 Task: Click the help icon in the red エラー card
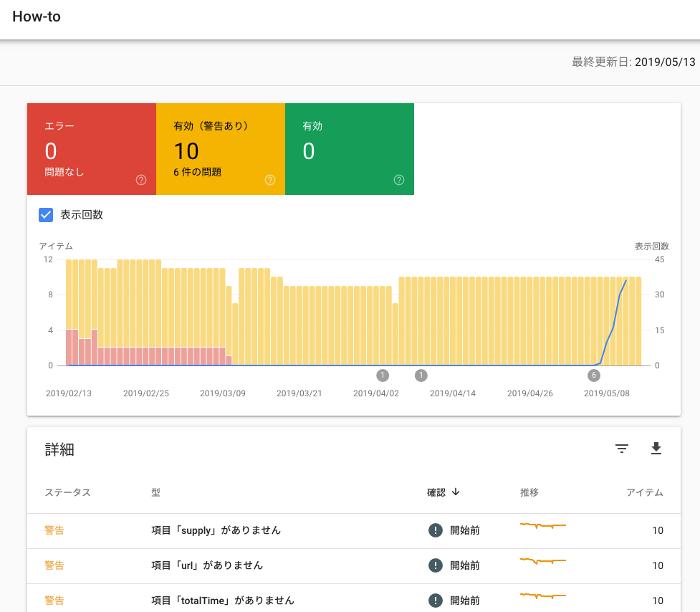[141, 180]
